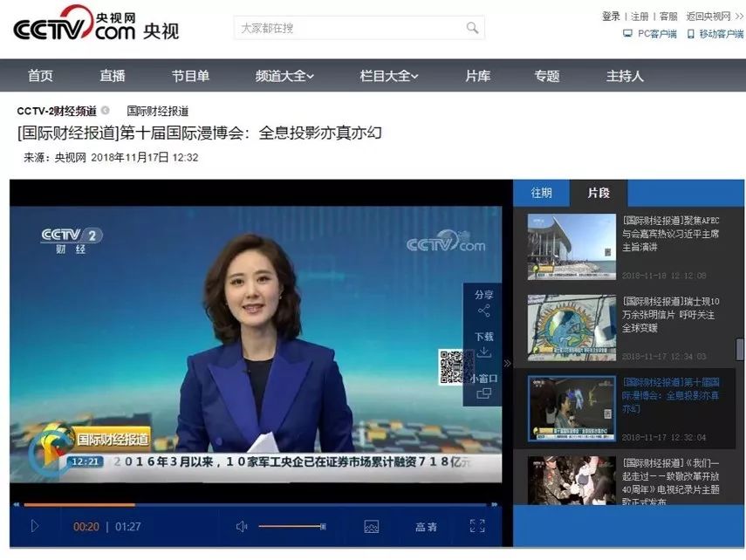The height and width of the screenshot is (560, 746).
Task: Click 返回央视网 link
Action: (714, 17)
